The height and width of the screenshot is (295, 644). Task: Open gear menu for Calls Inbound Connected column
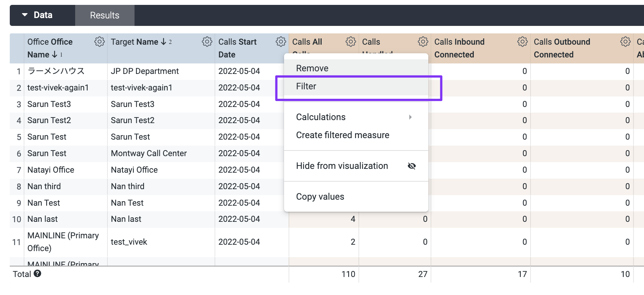coord(523,42)
